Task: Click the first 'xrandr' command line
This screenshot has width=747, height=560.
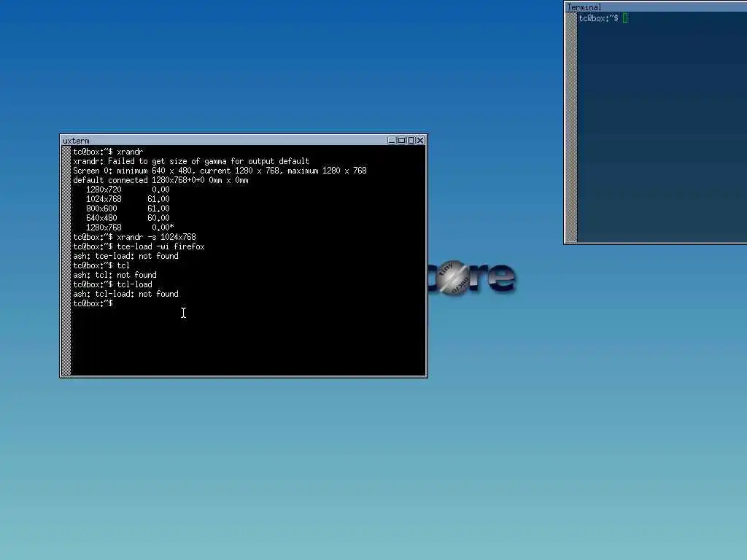Action: tap(108, 152)
